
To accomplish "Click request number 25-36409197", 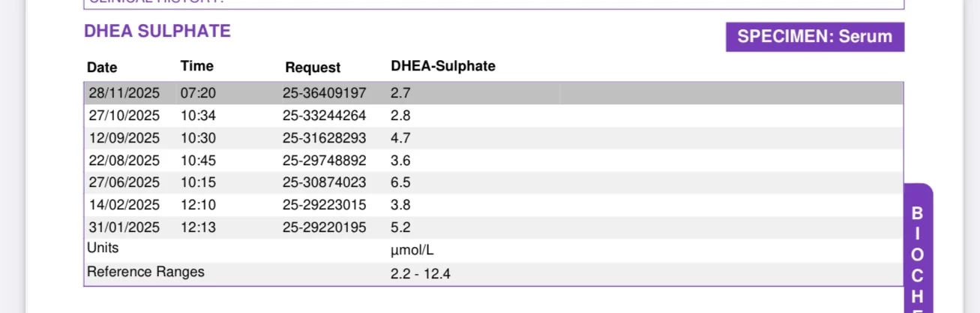I will pos(324,94).
